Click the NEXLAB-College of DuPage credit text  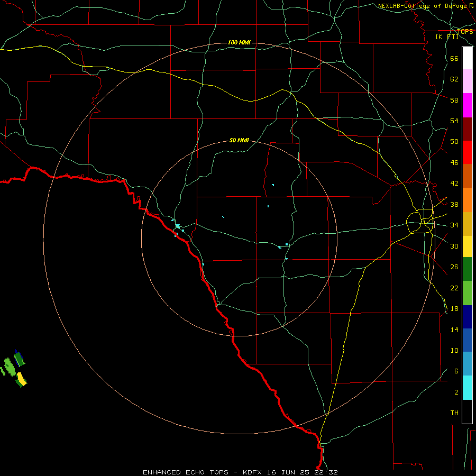pos(422,6)
